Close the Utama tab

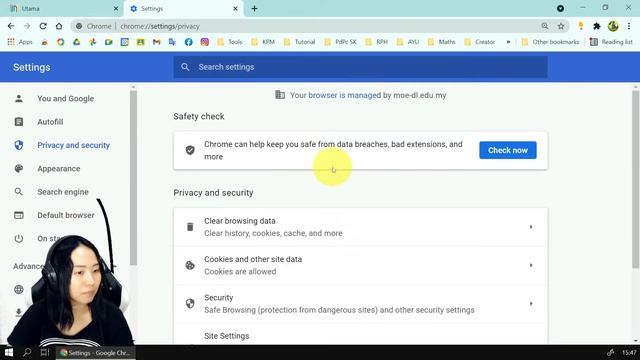click(116, 9)
